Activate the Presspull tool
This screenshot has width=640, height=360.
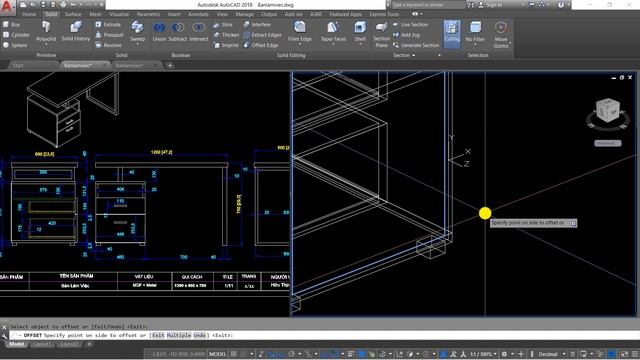coord(109,35)
